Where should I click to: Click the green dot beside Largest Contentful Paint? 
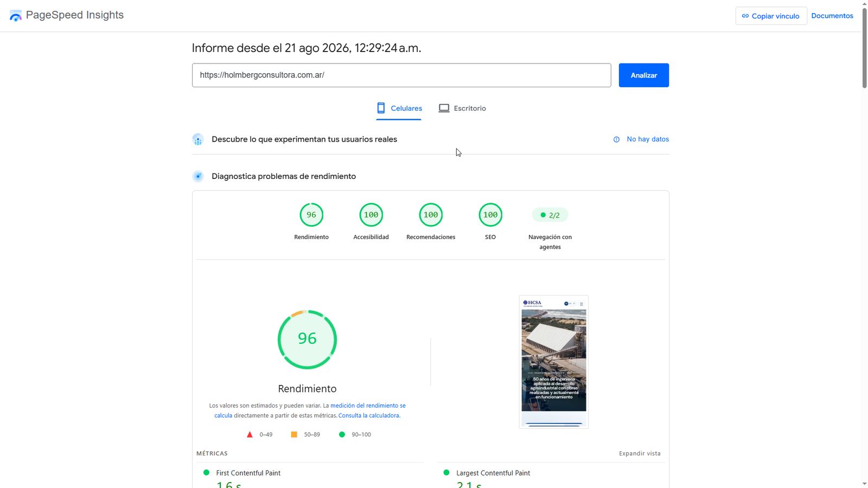tap(446, 472)
